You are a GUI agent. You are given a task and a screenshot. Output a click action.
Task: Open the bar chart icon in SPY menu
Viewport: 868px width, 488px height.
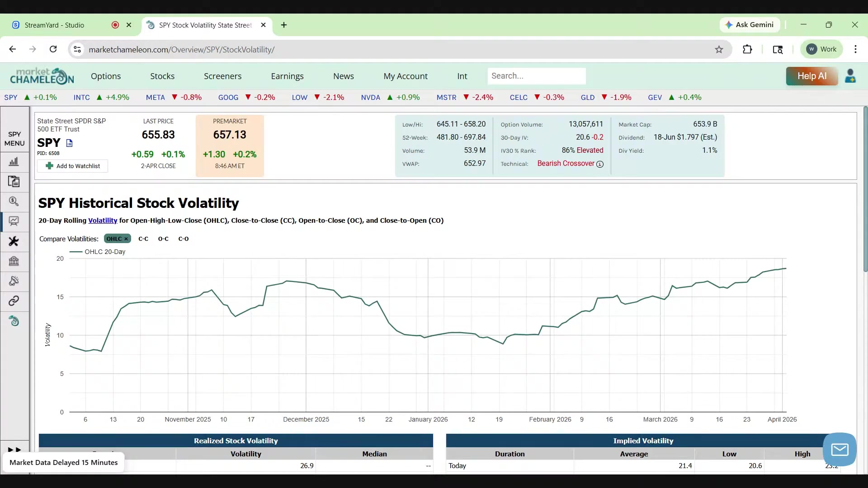(14, 162)
